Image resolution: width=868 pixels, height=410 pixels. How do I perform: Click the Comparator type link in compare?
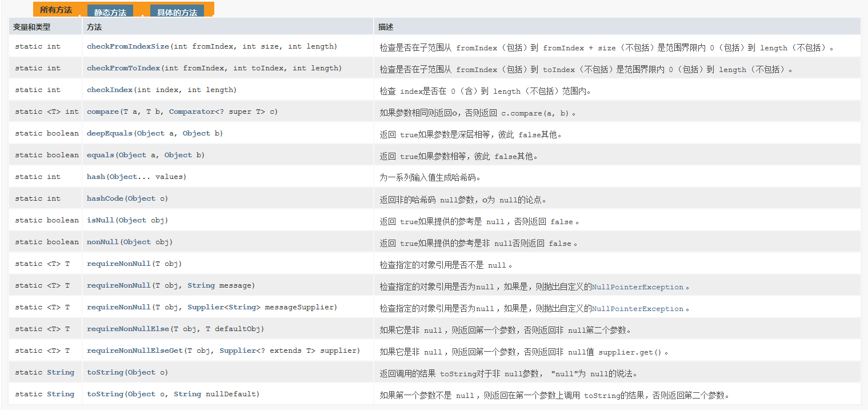(192, 112)
